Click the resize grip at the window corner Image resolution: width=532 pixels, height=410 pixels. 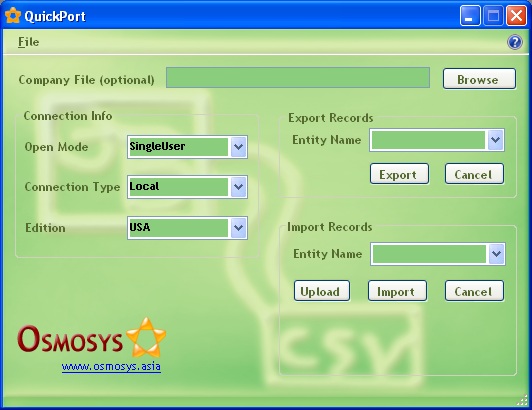click(522, 400)
